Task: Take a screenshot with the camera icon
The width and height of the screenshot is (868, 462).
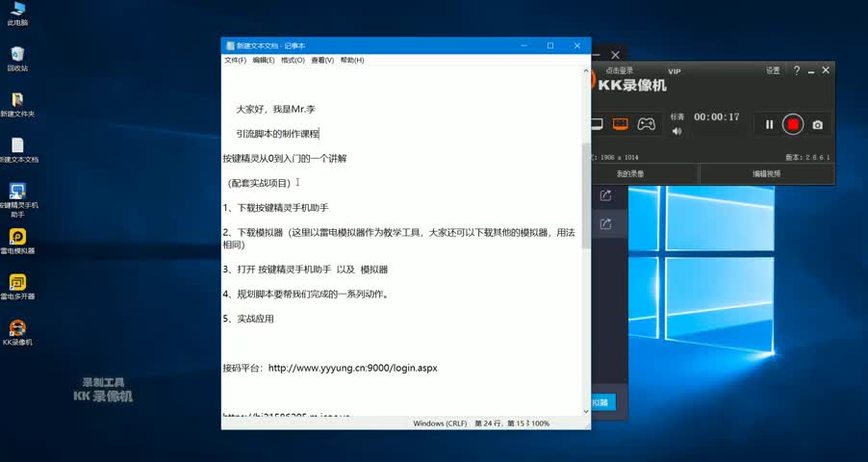Action: click(x=817, y=124)
